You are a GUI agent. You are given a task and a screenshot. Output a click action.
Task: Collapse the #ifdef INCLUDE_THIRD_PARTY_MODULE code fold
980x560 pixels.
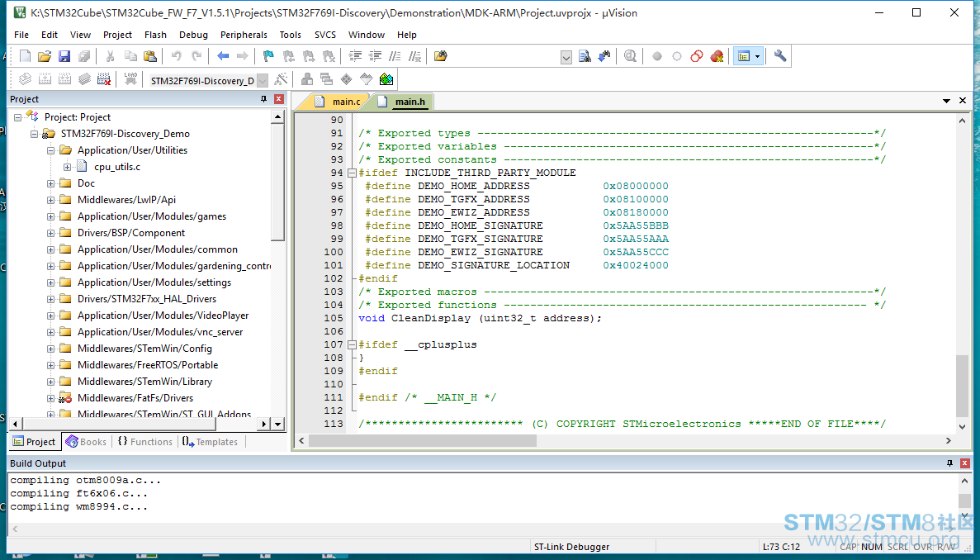coord(352,173)
